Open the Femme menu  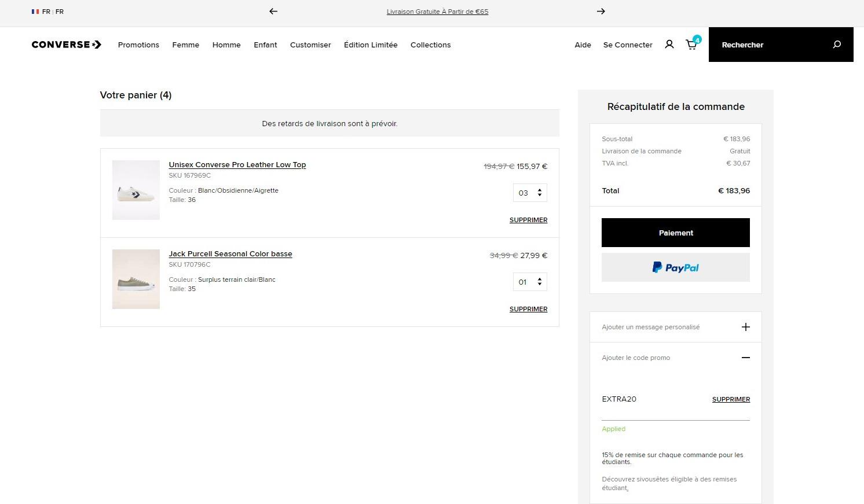tap(185, 45)
